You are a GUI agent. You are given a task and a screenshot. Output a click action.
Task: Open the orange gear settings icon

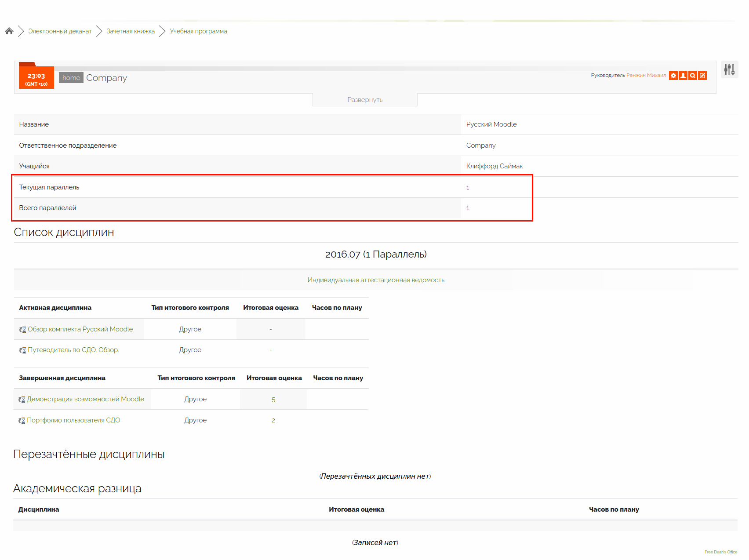click(x=673, y=76)
